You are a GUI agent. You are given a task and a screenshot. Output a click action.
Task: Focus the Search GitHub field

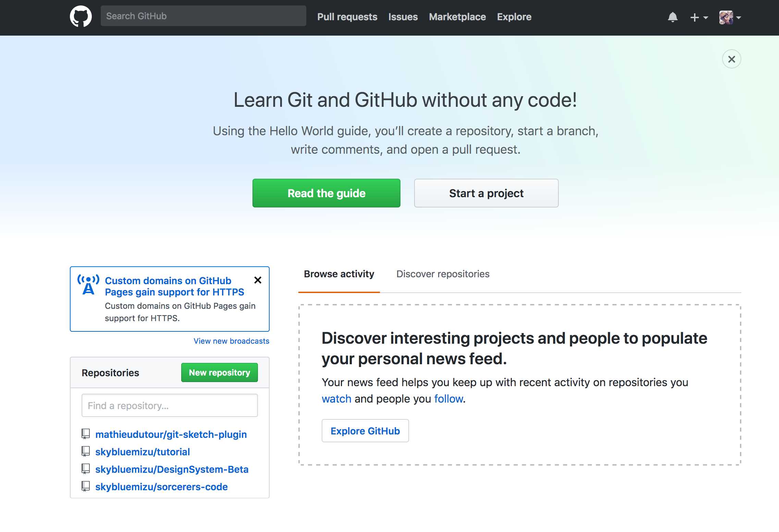pyautogui.click(x=203, y=16)
